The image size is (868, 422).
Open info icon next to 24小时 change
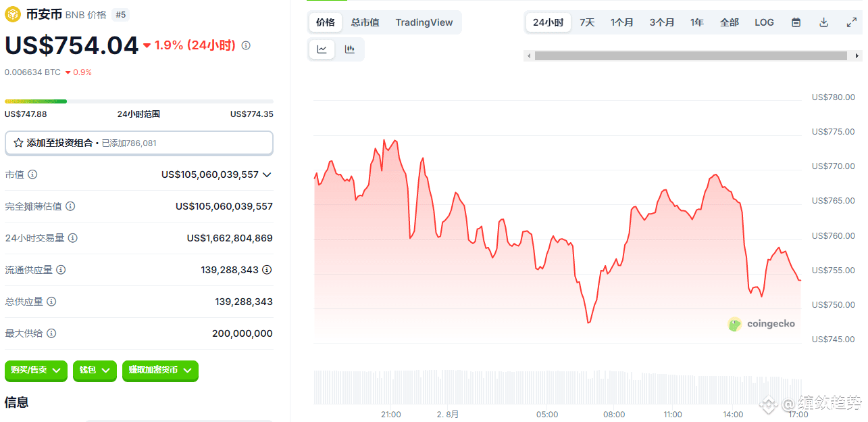click(x=246, y=45)
